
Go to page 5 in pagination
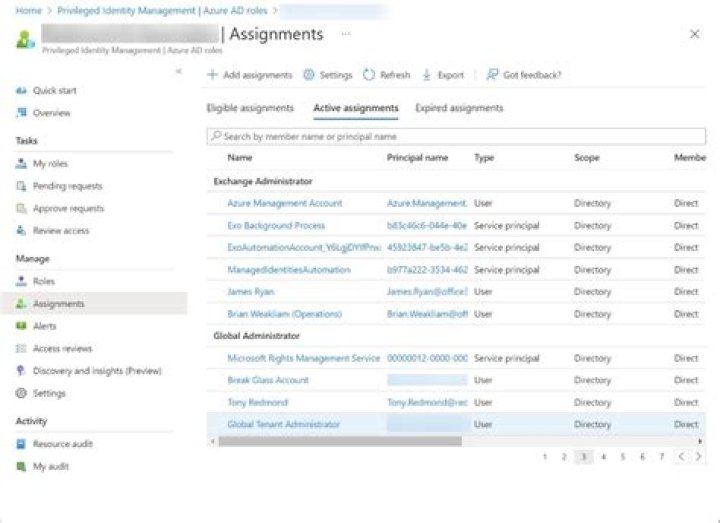(x=622, y=456)
